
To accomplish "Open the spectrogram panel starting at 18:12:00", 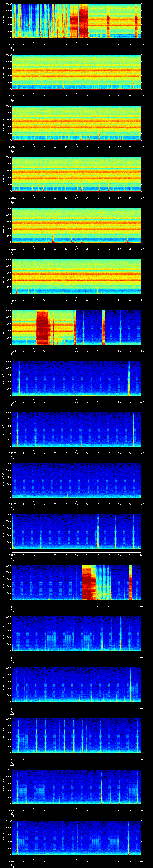I will [x=77, y=531].
